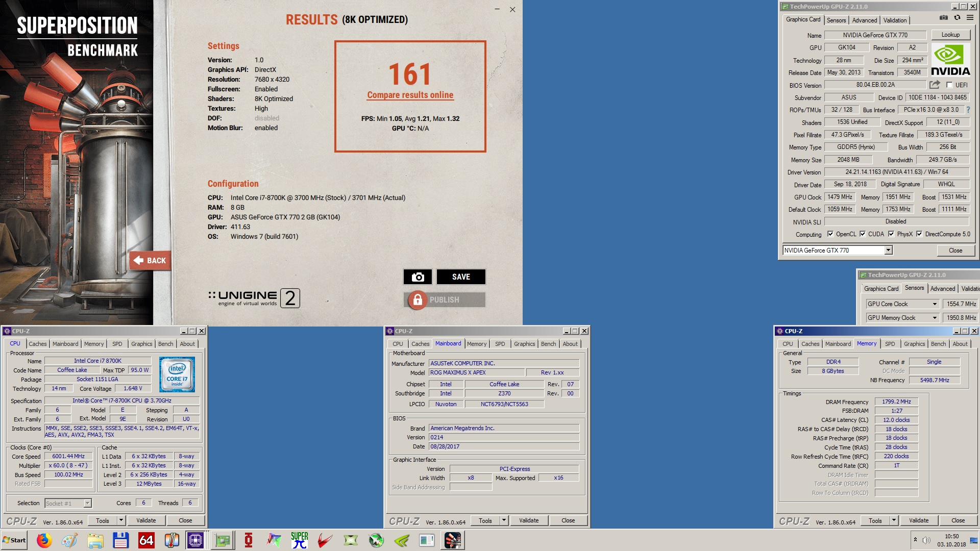This screenshot has width=980, height=551.
Task: Toggle the UEFI checkbox in GPU-Z
Action: pyautogui.click(x=949, y=85)
